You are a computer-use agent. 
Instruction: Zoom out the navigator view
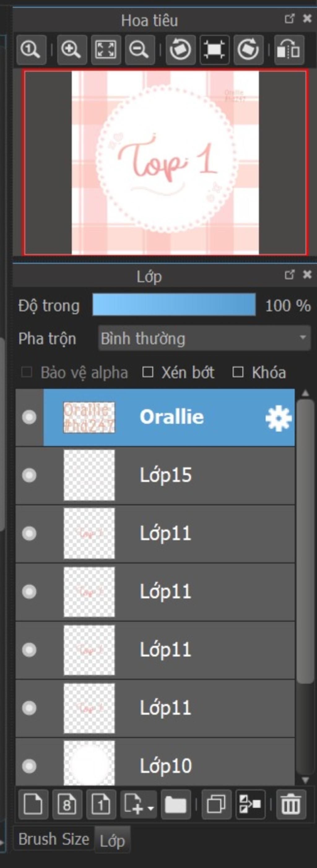point(140,50)
